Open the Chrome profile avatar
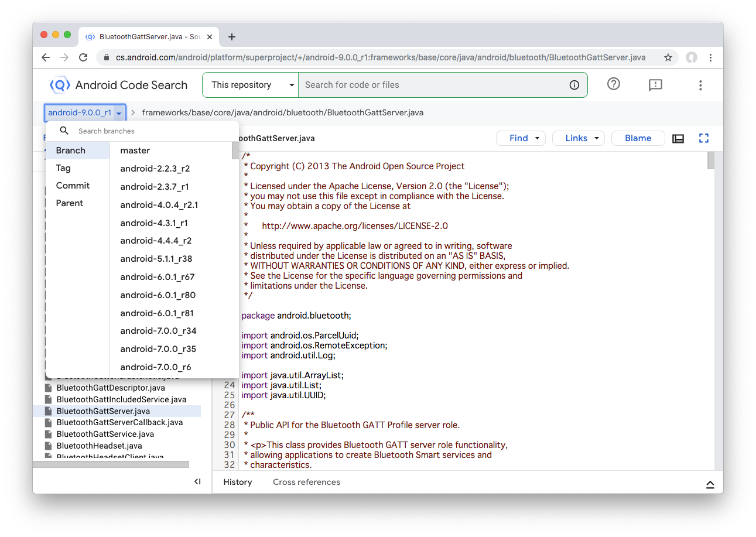 coord(692,57)
